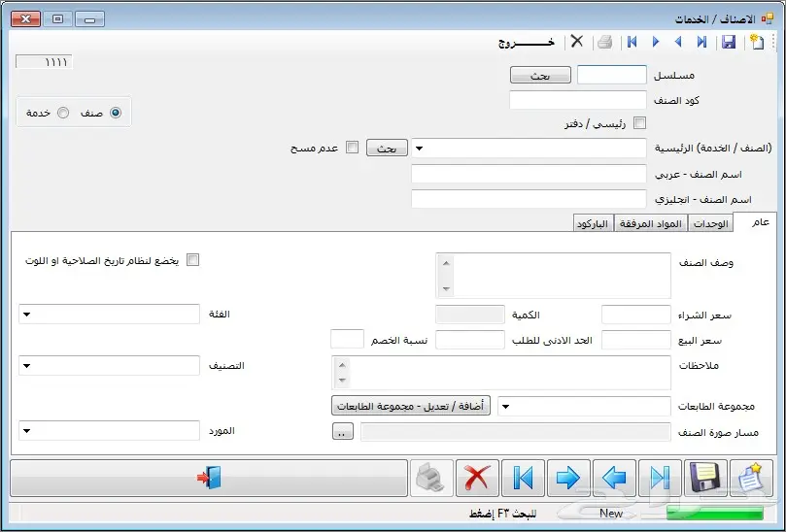Click up arrow of ملاحظات scrollbar

(x=342, y=365)
